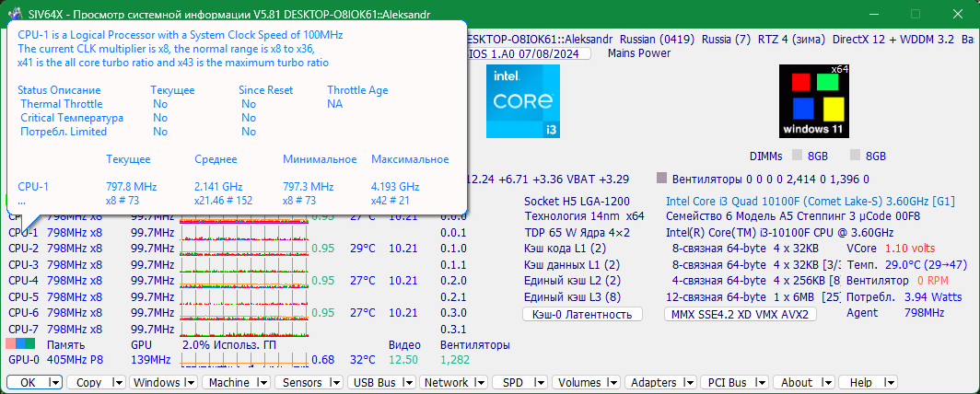Viewport: 980px width, 394px height.
Task: Open the Network menu
Action: coord(453,383)
